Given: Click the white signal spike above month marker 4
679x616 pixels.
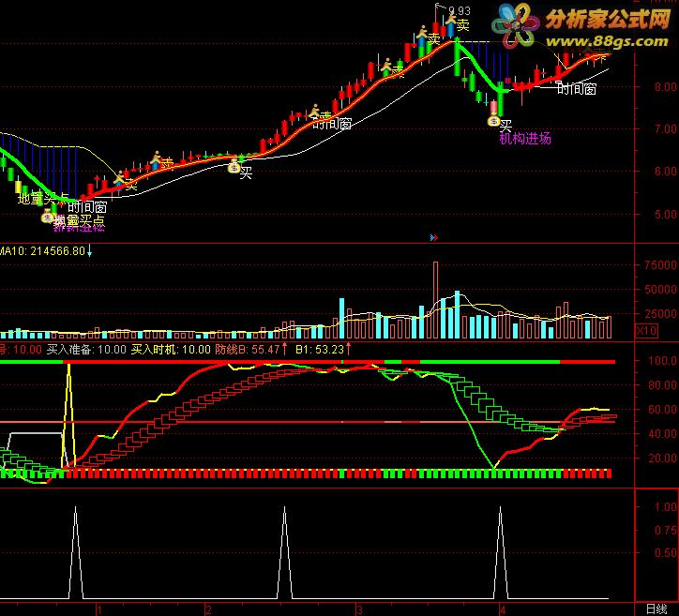Looking at the screenshot, I should point(501,552).
